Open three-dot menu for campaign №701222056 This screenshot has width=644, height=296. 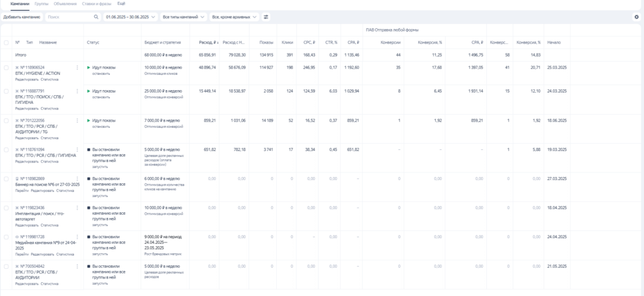[77, 120]
